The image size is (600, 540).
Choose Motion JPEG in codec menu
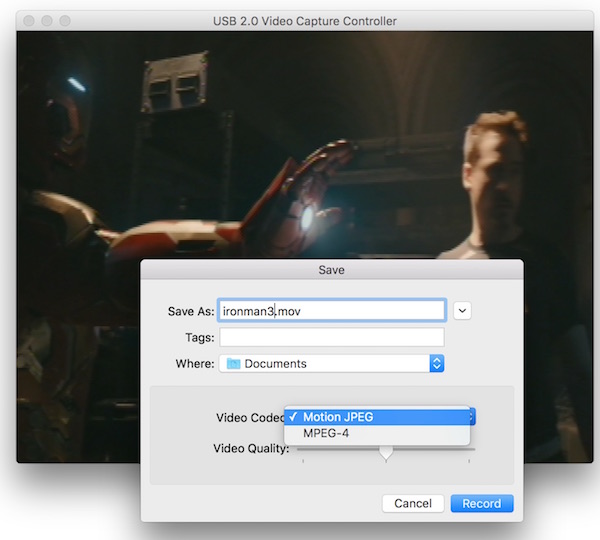click(377, 417)
